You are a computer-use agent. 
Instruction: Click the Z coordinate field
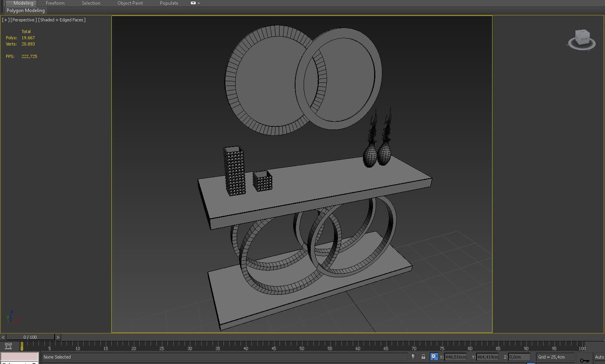(x=519, y=357)
